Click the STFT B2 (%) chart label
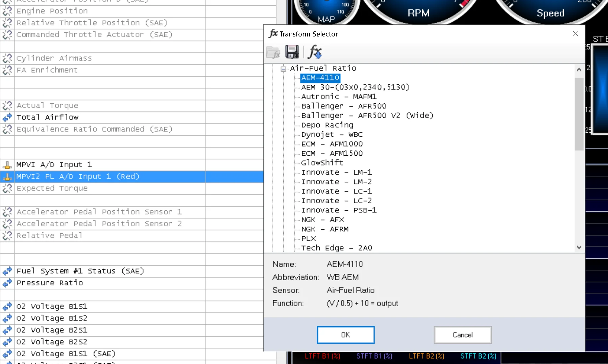 [479, 356]
